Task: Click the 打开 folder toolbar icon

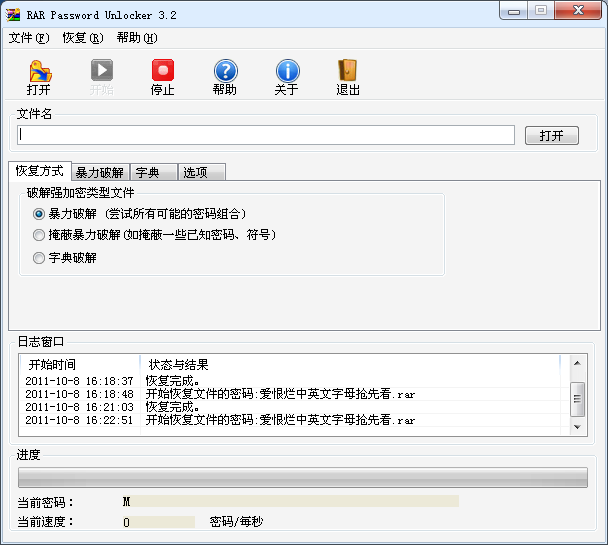Action: (40, 71)
